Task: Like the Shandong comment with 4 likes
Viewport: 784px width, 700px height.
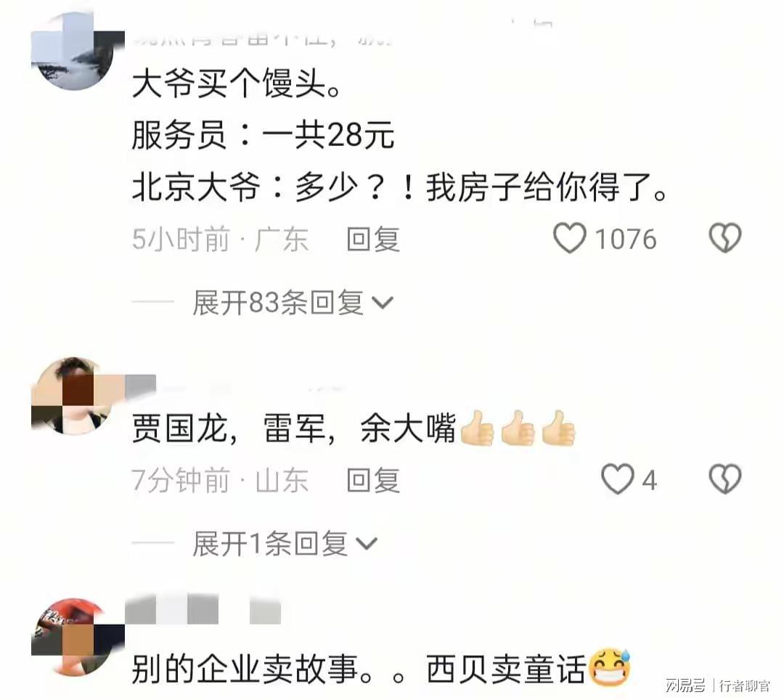Action: [x=618, y=479]
